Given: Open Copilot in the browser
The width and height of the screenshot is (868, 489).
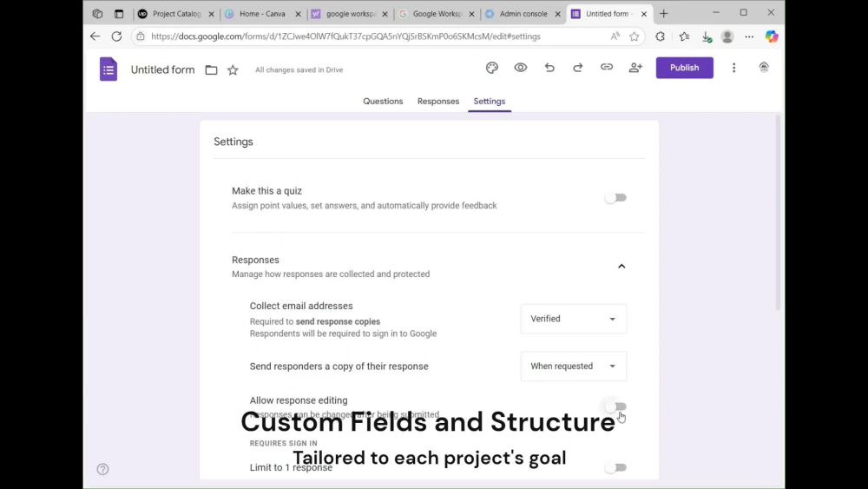Looking at the screenshot, I should pyautogui.click(x=772, y=36).
